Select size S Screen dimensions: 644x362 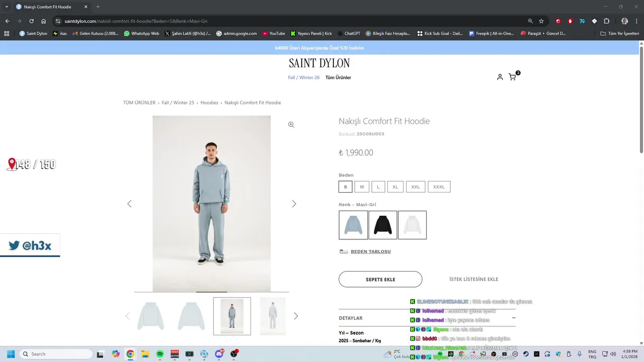(x=345, y=187)
